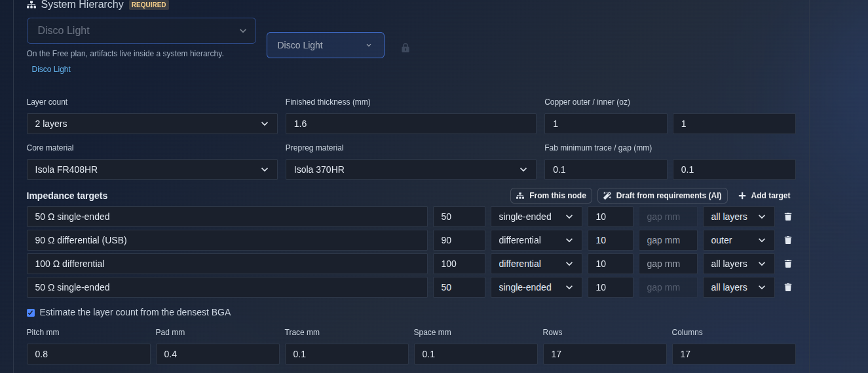Click gap mm field of 90 Ω USB row
The height and width of the screenshot is (373, 868).
click(668, 240)
